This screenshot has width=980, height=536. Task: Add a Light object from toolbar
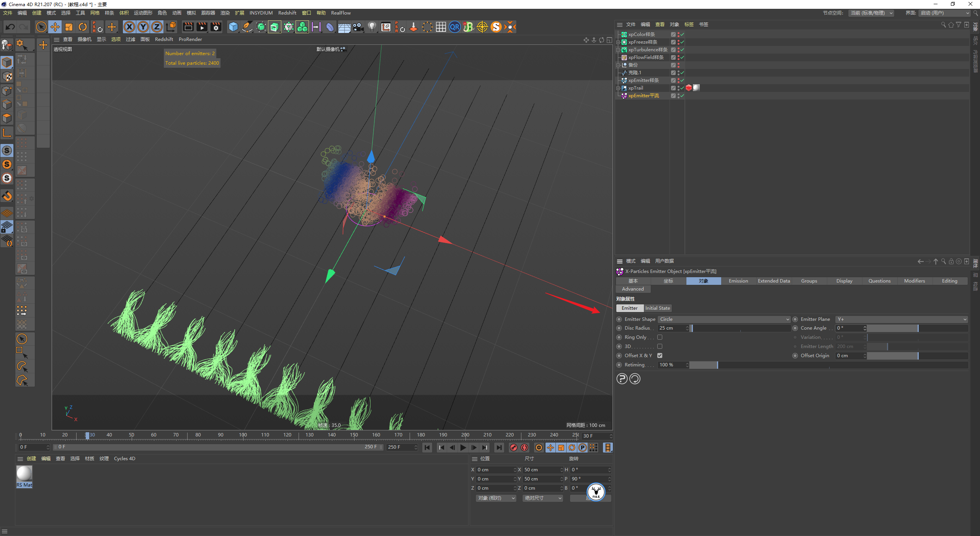(372, 27)
